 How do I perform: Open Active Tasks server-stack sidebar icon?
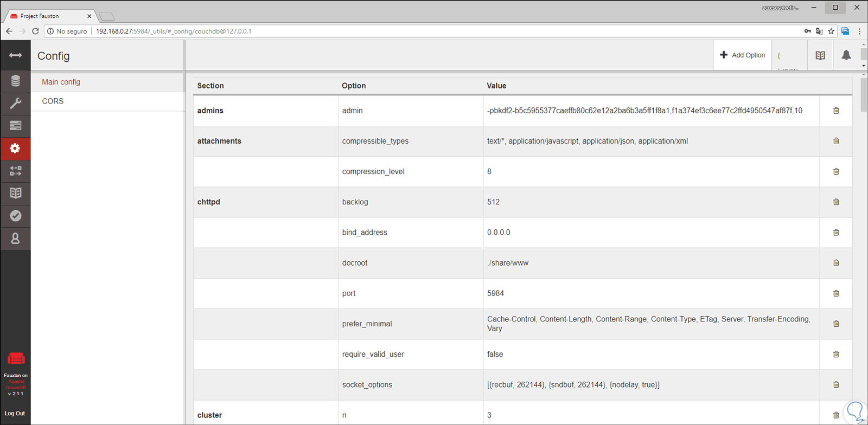click(15, 126)
